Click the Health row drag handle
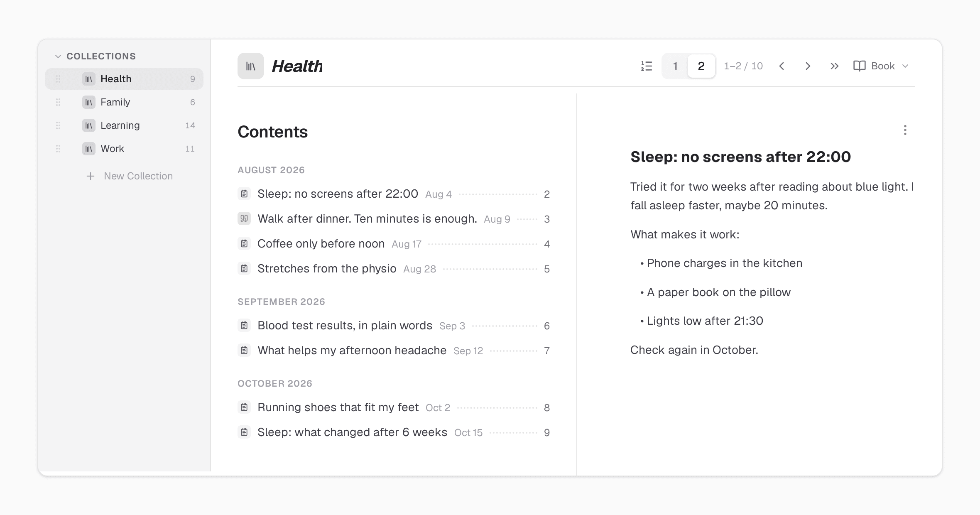 point(58,79)
